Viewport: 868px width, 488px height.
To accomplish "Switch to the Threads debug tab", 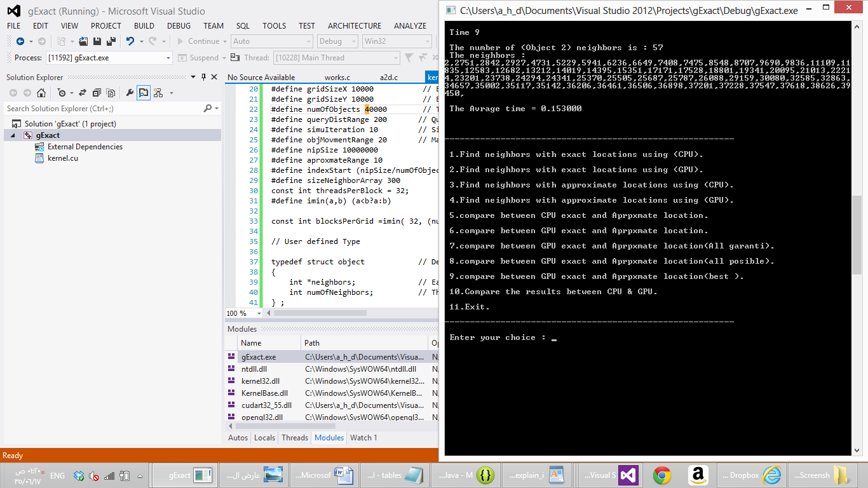I will click(295, 438).
